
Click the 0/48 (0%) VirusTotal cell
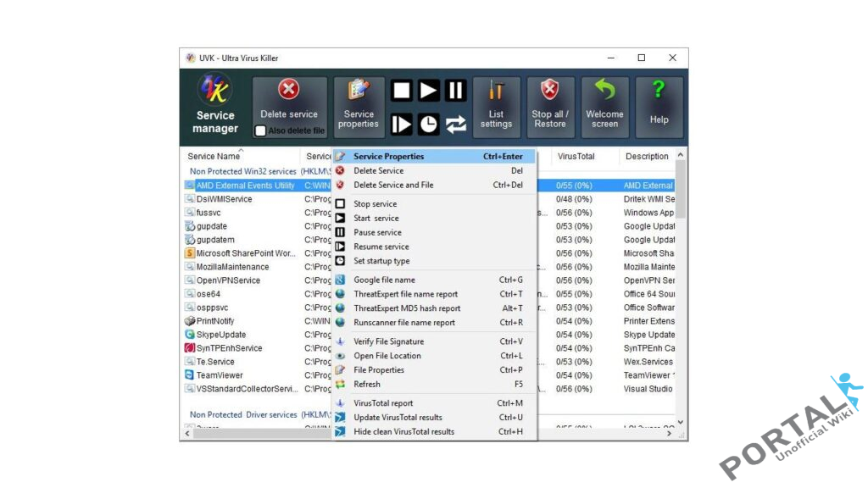point(574,199)
